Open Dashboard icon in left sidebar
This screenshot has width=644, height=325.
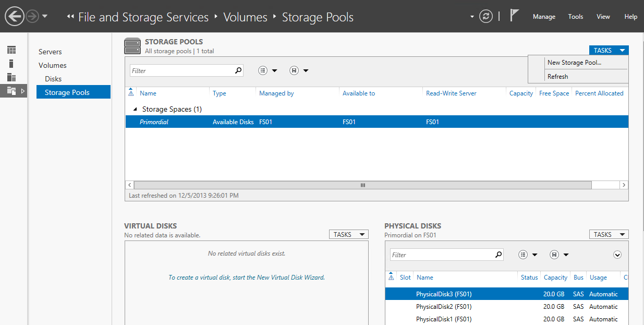click(x=11, y=50)
